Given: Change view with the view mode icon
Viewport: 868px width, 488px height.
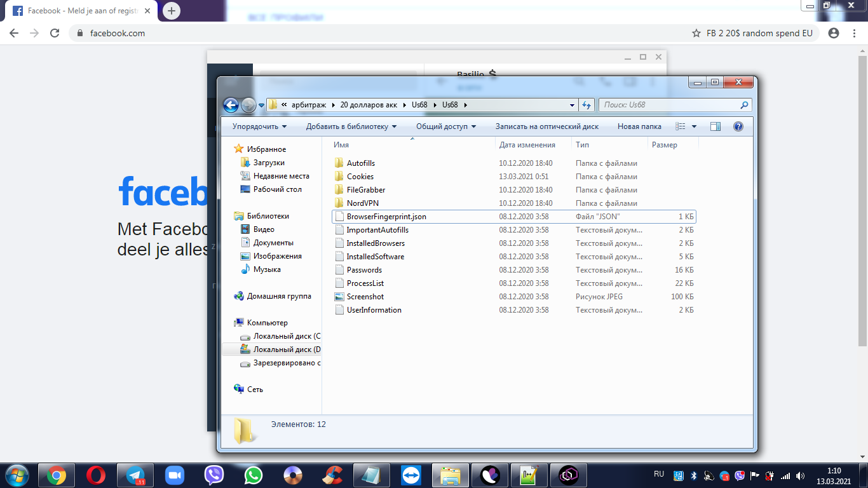Looking at the screenshot, I should coord(681,126).
